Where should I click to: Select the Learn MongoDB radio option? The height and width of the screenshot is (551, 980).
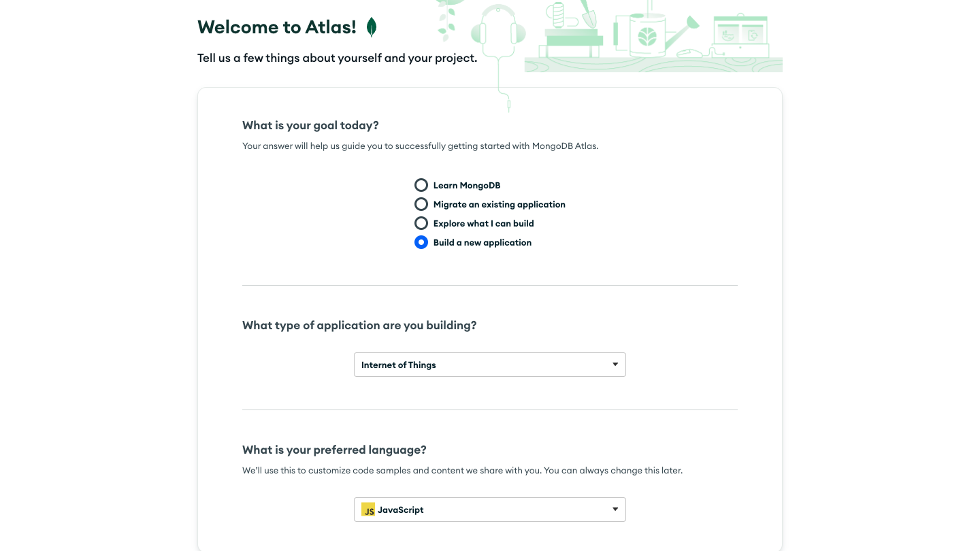(x=421, y=185)
